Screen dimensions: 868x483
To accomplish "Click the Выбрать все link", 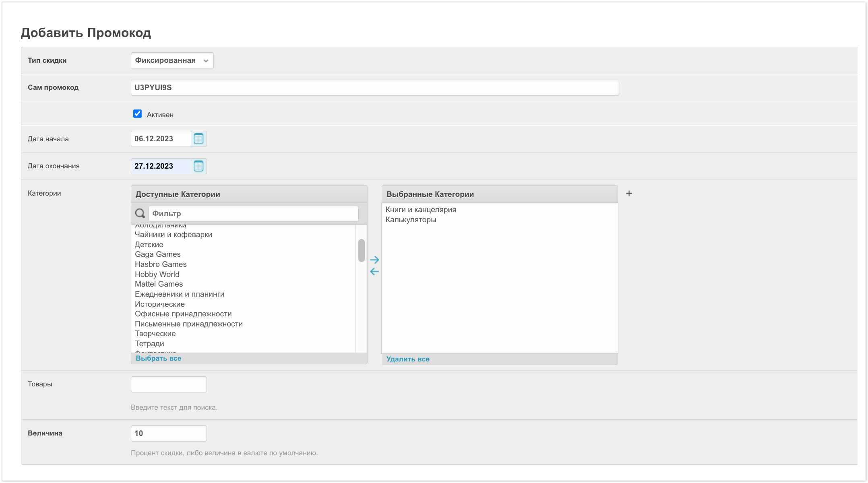I will [158, 358].
